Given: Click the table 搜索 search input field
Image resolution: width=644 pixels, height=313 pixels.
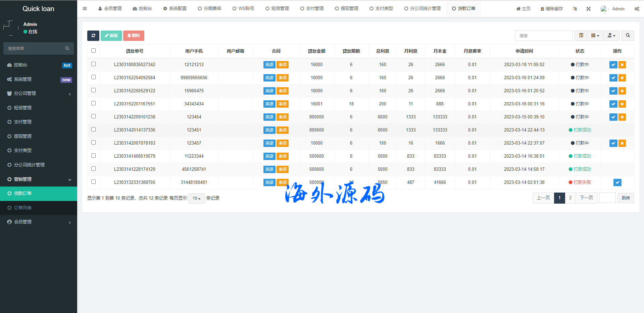Looking at the screenshot, I should point(544,36).
